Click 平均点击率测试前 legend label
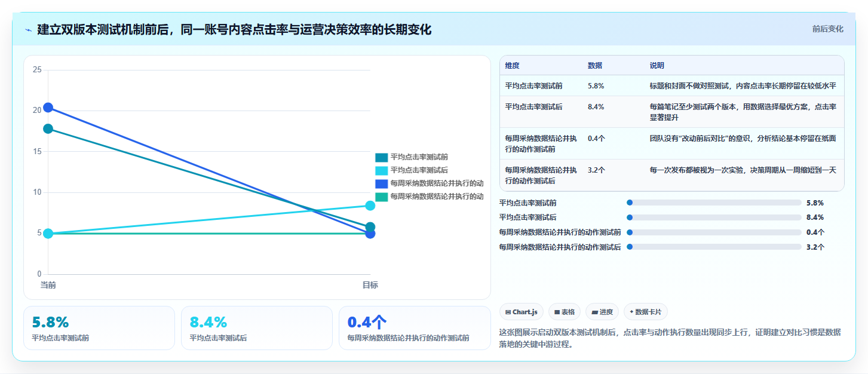Viewport: 868px width, 374px height. click(419, 157)
